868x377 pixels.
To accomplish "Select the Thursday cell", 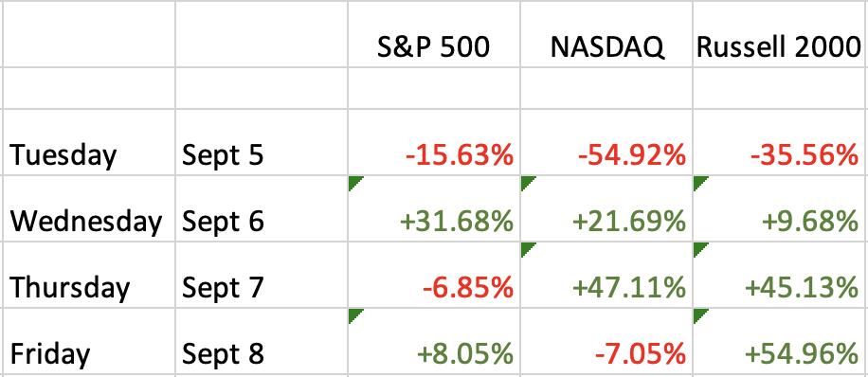I will click(x=89, y=275).
